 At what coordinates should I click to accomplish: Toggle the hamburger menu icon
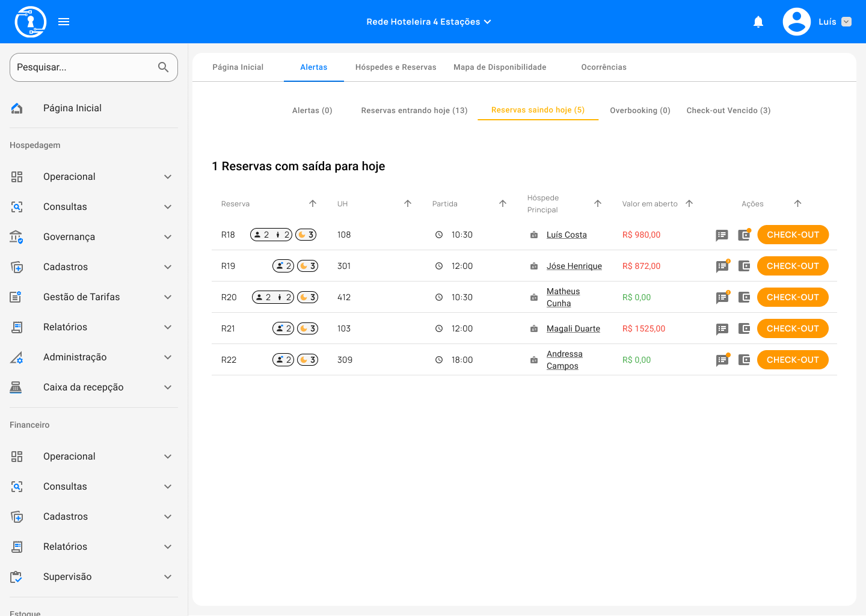[64, 22]
